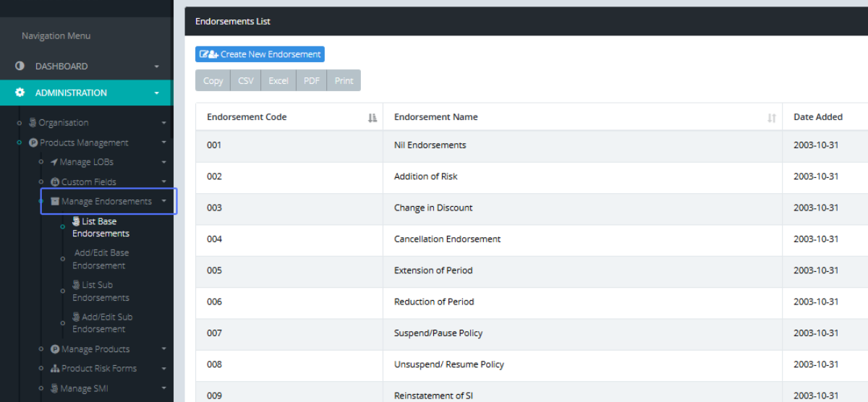Click the Products Management circle icon
This screenshot has width=868, height=402.
coord(33,143)
